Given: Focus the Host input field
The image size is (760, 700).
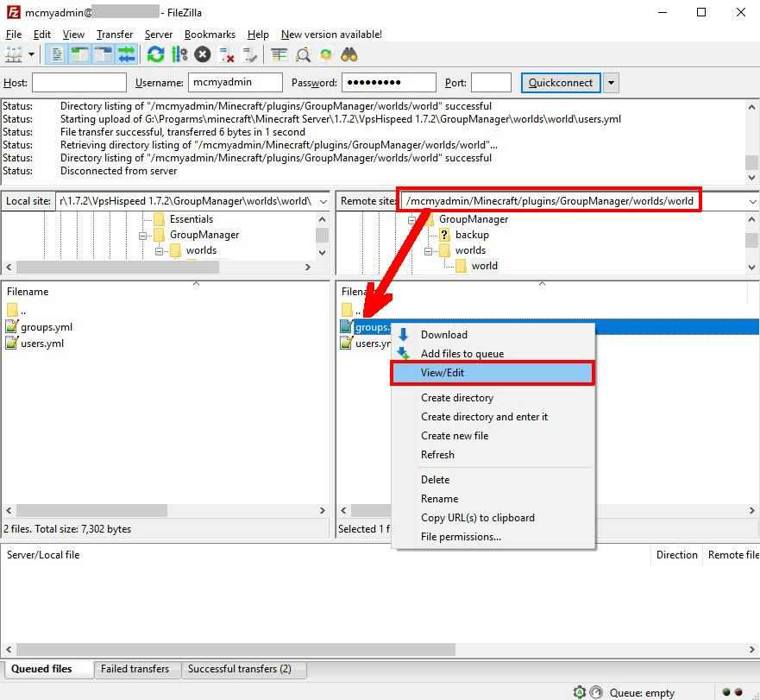Looking at the screenshot, I should coord(79,83).
